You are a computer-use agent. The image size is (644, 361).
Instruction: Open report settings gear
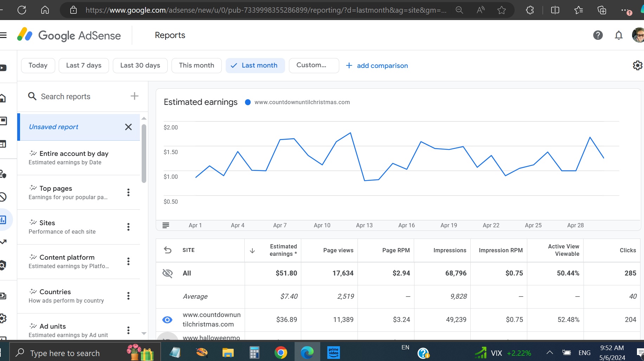click(x=637, y=65)
